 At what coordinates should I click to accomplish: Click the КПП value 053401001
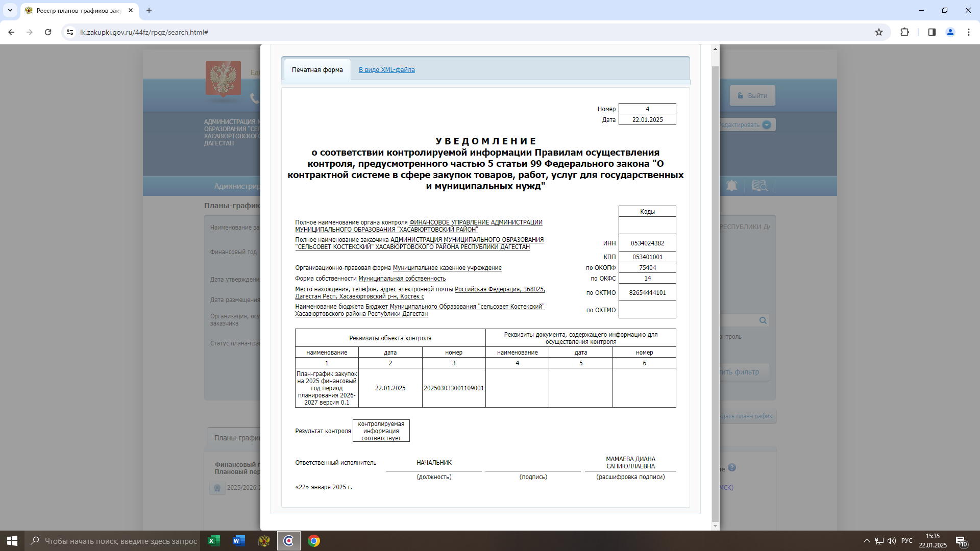[x=647, y=257]
